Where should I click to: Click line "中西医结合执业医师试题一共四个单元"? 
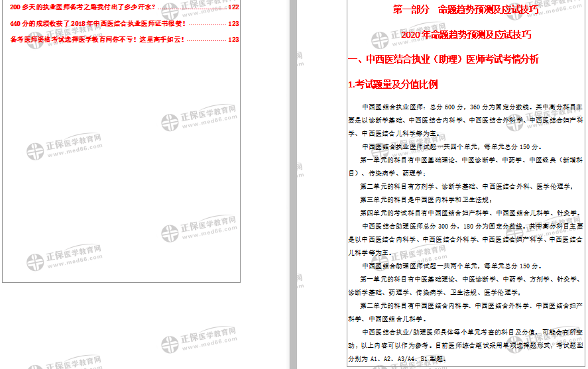click(x=451, y=146)
